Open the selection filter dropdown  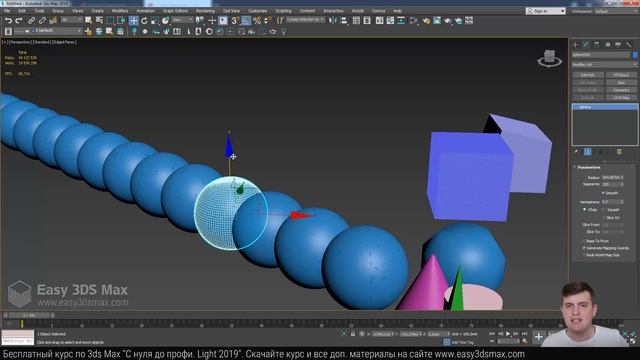pos(71,20)
